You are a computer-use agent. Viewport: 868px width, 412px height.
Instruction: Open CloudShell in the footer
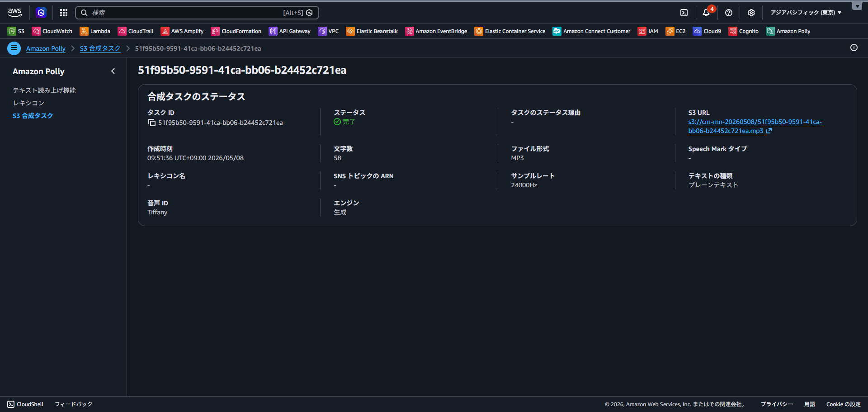tap(25, 404)
